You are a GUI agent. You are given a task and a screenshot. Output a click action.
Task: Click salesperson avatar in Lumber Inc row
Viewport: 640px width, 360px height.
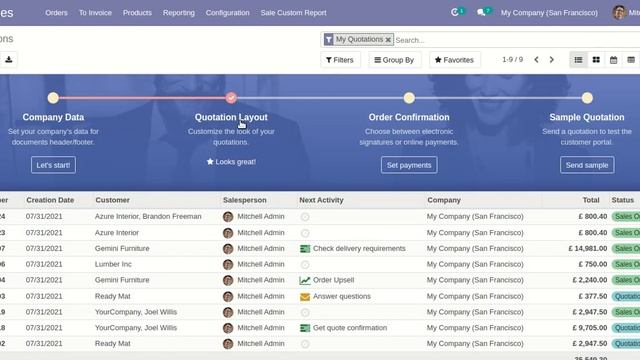click(228, 264)
